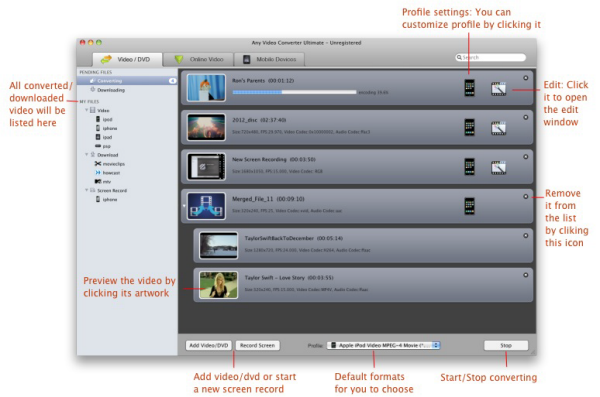Click the Add Video/DVD button
The width and height of the screenshot is (600, 397).
point(209,345)
